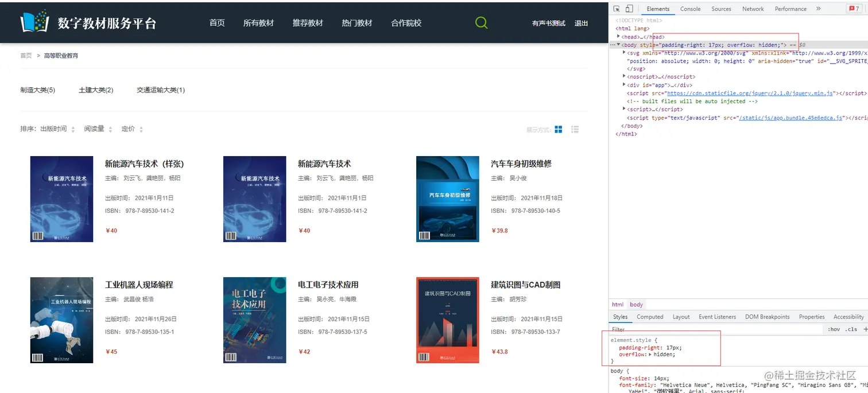Toggle DevTools device toolbar icon
868x393 pixels.
click(629, 9)
